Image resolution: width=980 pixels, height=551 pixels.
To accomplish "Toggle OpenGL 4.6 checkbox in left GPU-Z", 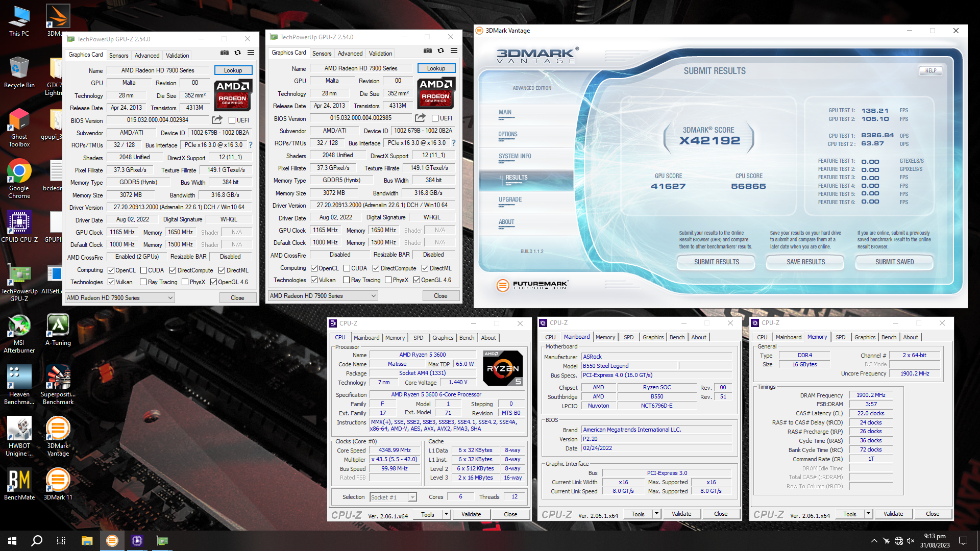I will (213, 282).
